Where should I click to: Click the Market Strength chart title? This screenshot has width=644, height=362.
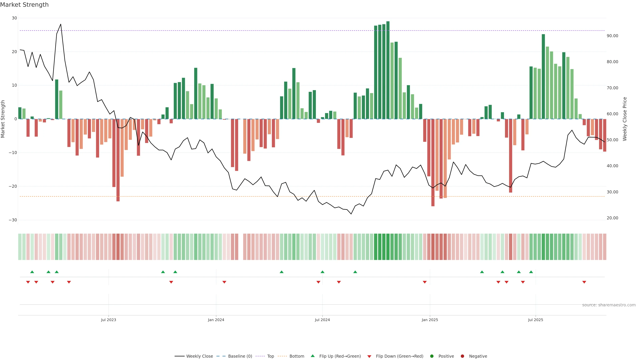tap(24, 5)
